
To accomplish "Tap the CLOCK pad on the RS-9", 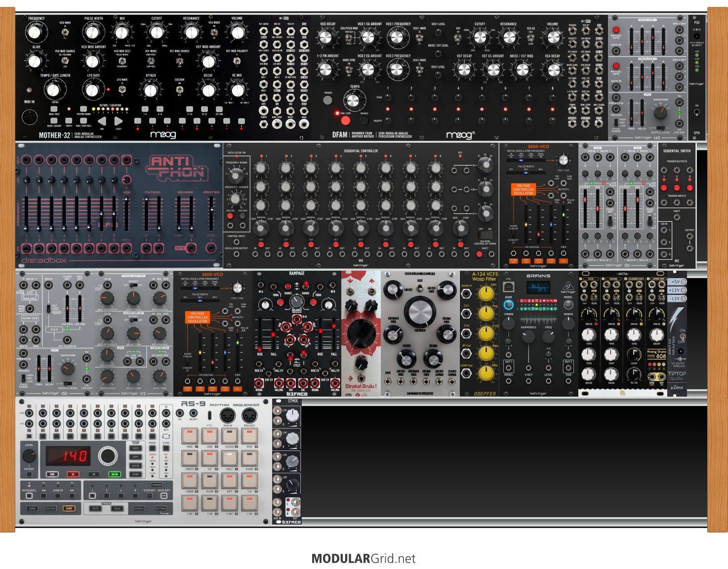I will click(x=230, y=437).
